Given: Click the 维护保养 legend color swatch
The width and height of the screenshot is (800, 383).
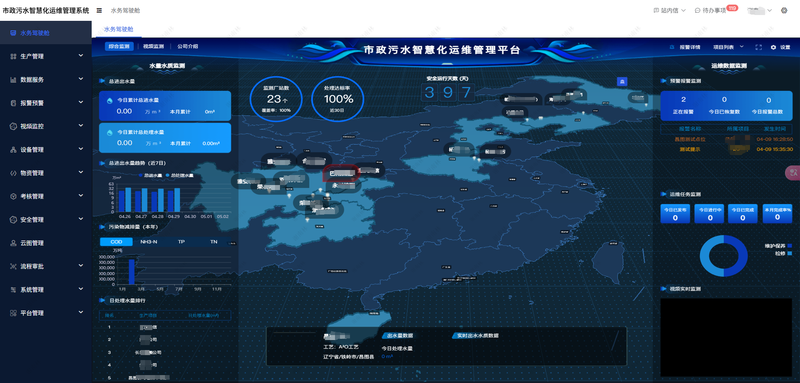Looking at the screenshot, I should pos(790,246).
